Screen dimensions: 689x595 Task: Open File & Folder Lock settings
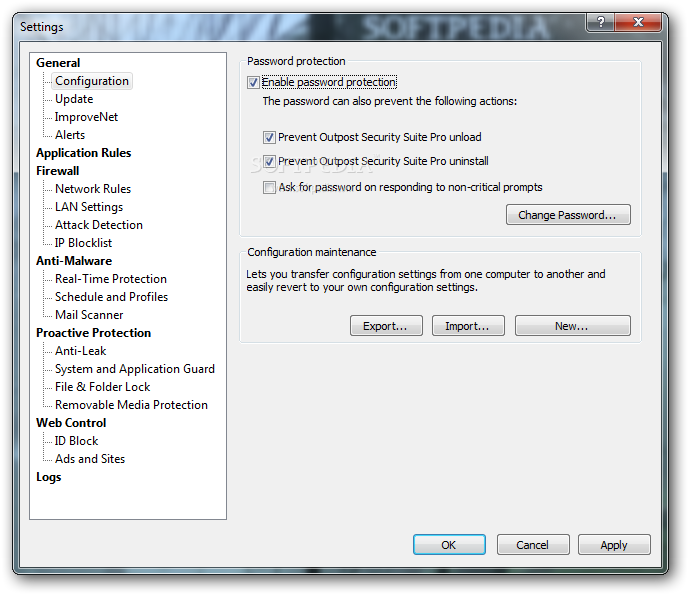(x=103, y=387)
